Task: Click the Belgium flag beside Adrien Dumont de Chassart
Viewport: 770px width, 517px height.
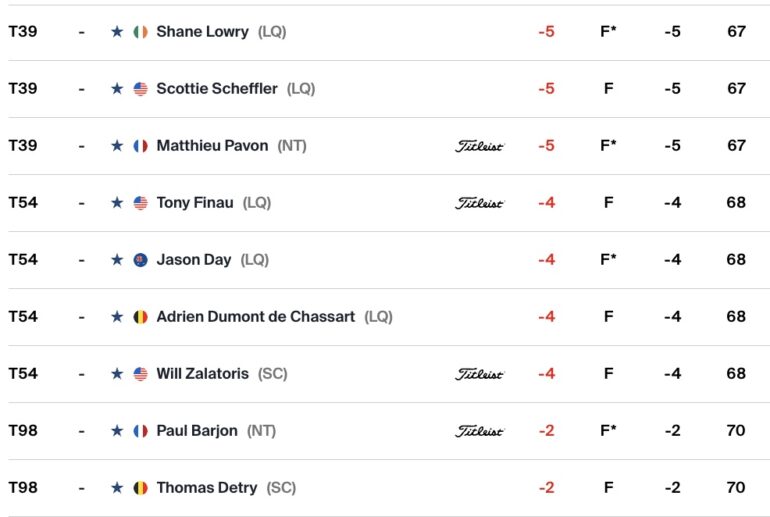Action: (x=140, y=317)
